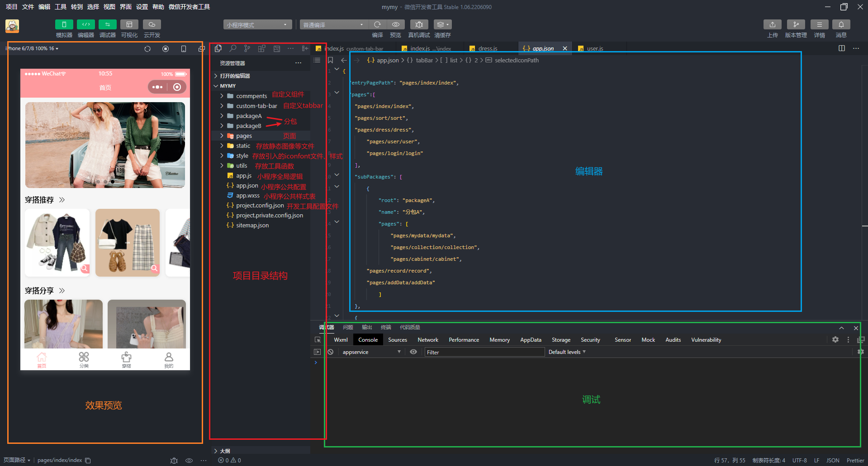
Task: Toggle the simulator (模拟器) panel button
Action: (64, 24)
